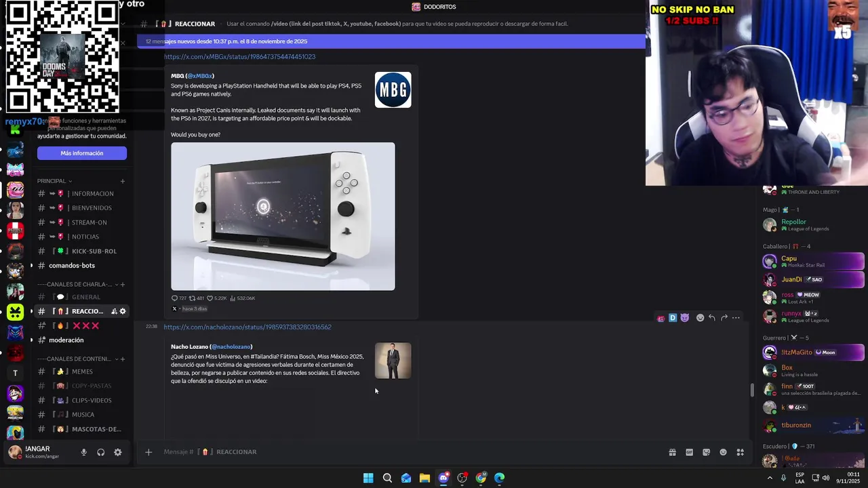Show hidden system tray icons
Image resolution: width=868 pixels, height=488 pixels.
pyautogui.click(x=770, y=478)
